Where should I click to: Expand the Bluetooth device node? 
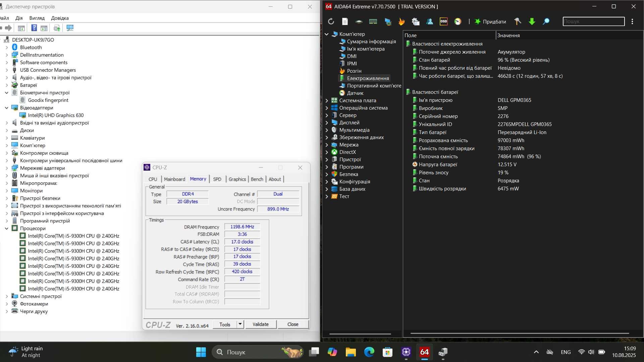point(7,48)
